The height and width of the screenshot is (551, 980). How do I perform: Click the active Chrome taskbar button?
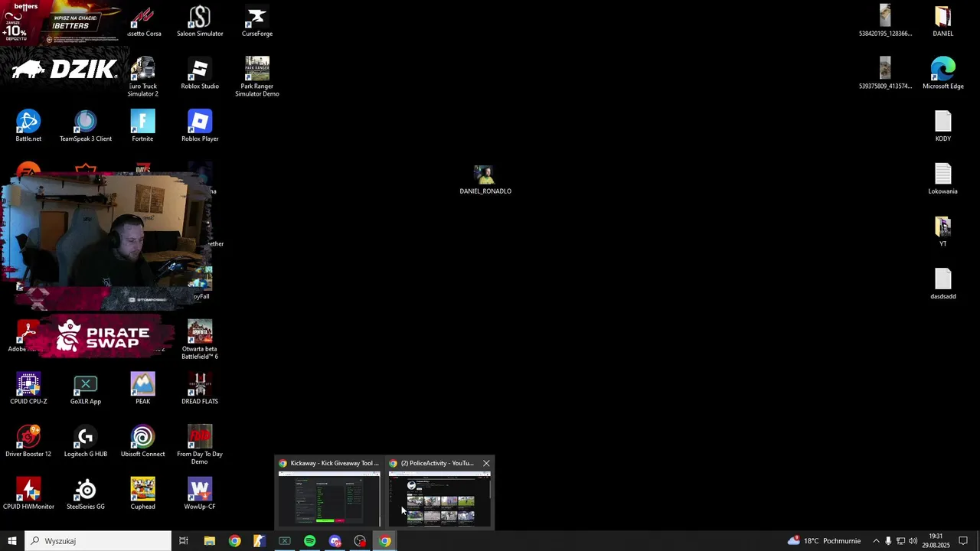pos(385,541)
